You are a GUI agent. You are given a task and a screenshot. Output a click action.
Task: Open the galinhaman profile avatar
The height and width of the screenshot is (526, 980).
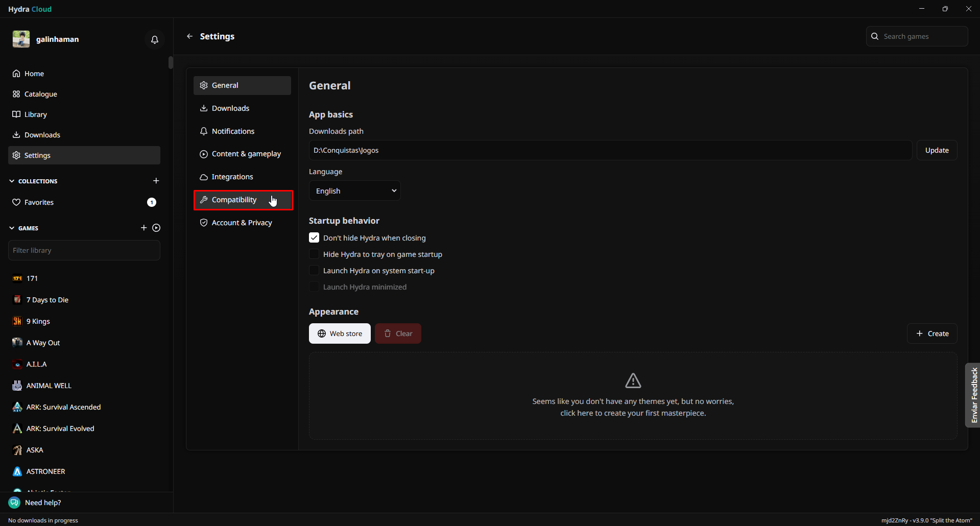pyautogui.click(x=21, y=39)
